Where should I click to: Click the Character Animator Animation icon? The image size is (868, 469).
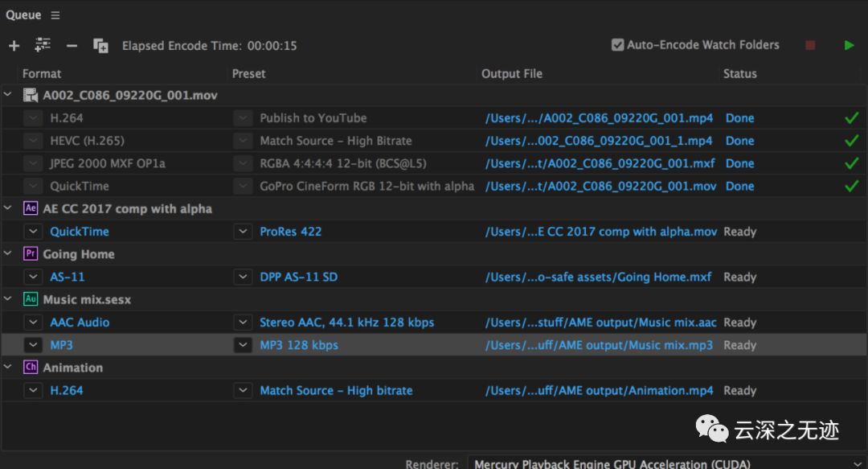31,367
